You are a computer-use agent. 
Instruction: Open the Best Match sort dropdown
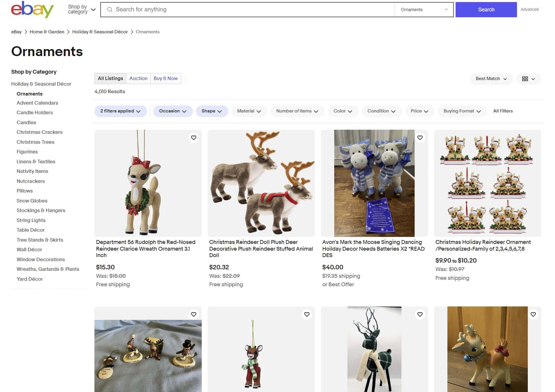point(491,79)
